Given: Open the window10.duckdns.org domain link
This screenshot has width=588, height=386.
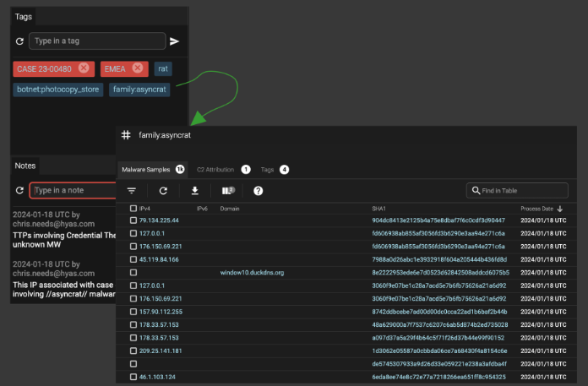Looking at the screenshot, I should click(x=252, y=273).
